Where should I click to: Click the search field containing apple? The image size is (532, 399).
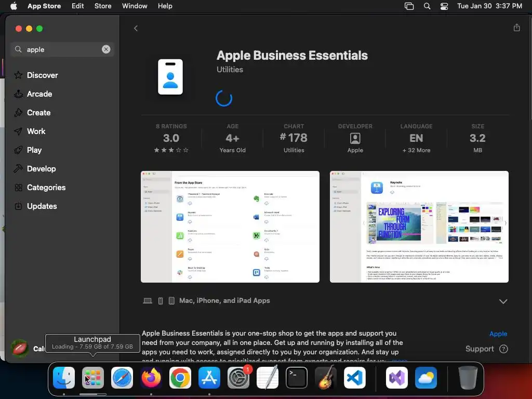[x=62, y=49]
